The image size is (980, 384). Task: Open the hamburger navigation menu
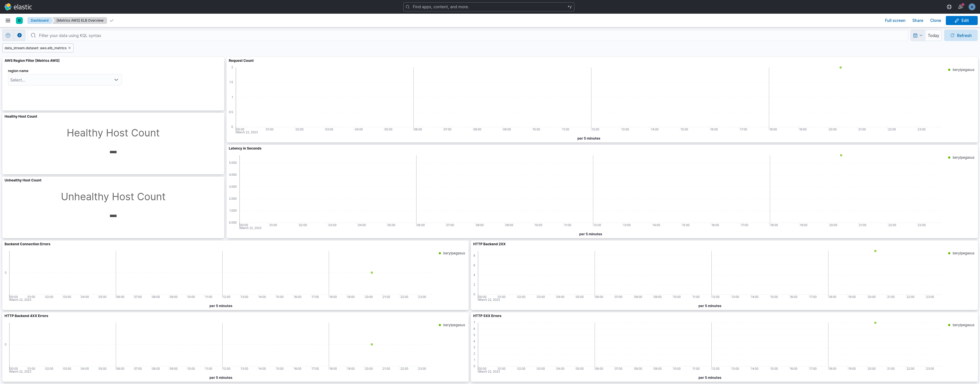8,21
